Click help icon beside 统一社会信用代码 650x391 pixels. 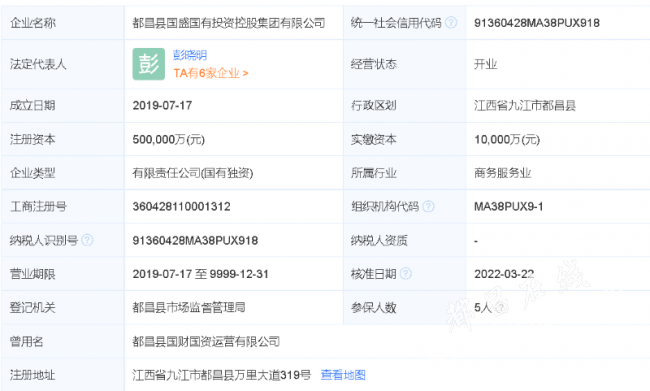point(451,22)
